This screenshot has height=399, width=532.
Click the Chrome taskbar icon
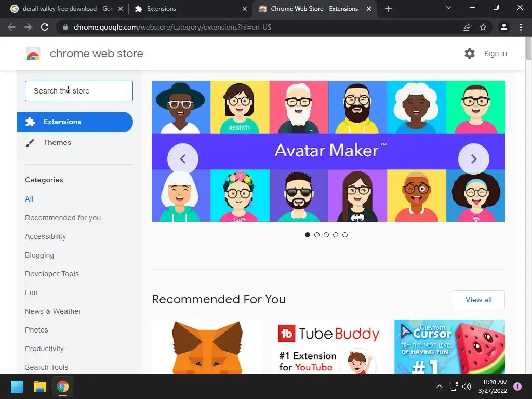[x=63, y=387]
